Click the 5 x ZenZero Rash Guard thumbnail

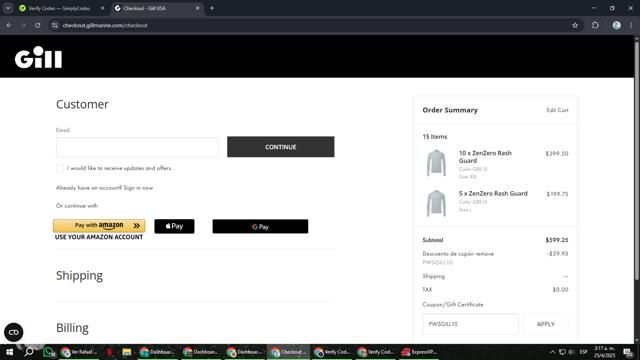tap(436, 203)
